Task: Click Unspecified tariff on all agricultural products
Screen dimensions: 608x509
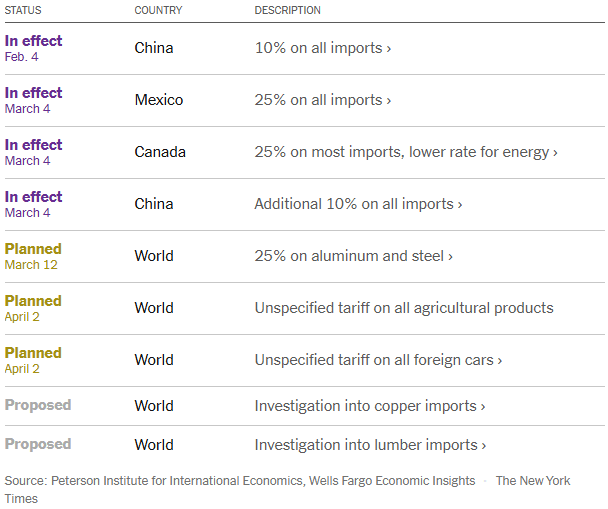Action: coord(403,308)
